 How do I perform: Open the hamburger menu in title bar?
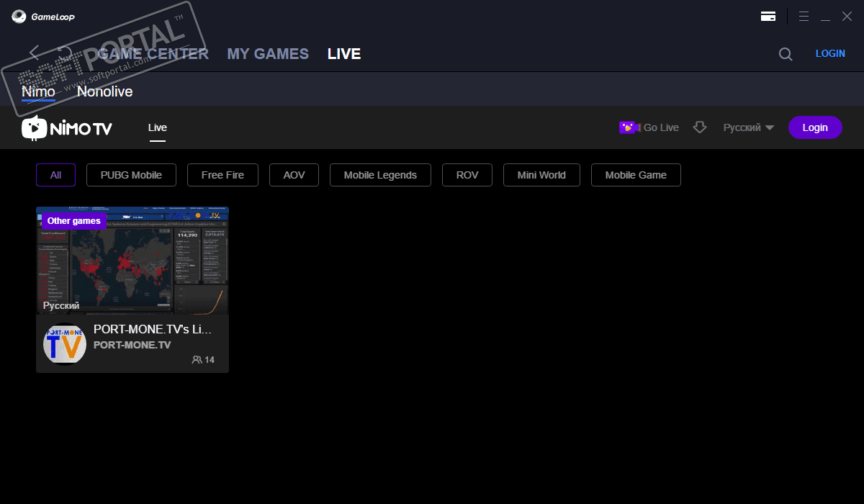click(804, 16)
